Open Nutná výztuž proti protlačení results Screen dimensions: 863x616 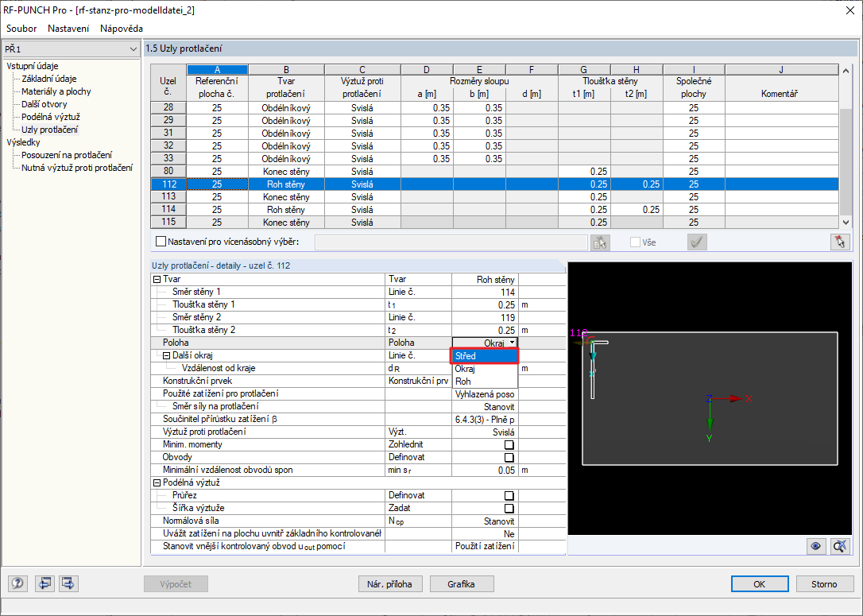(x=77, y=168)
